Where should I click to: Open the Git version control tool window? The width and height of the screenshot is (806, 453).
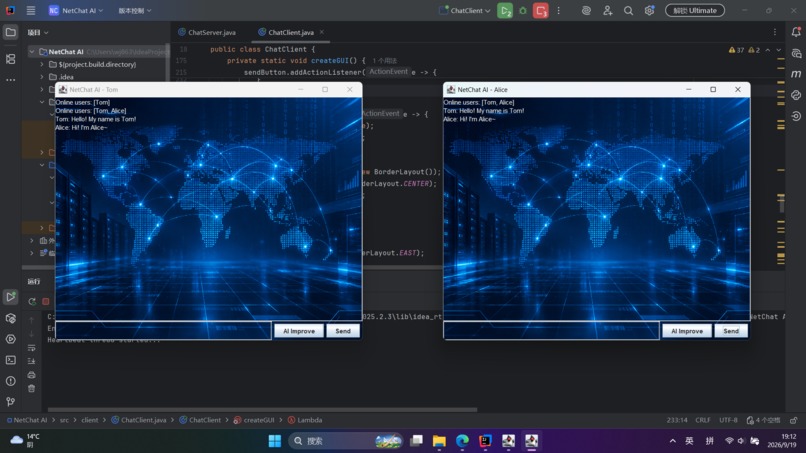tap(10, 402)
